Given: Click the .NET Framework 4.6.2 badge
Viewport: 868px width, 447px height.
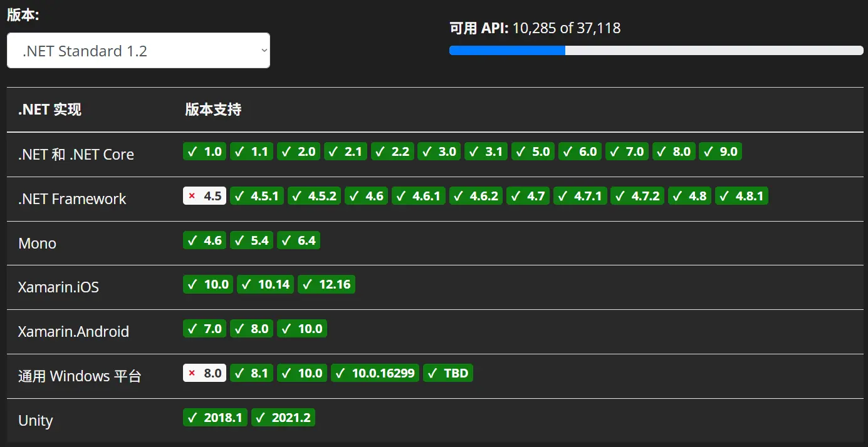Looking at the screenshot, I should (x=476, y=196).
